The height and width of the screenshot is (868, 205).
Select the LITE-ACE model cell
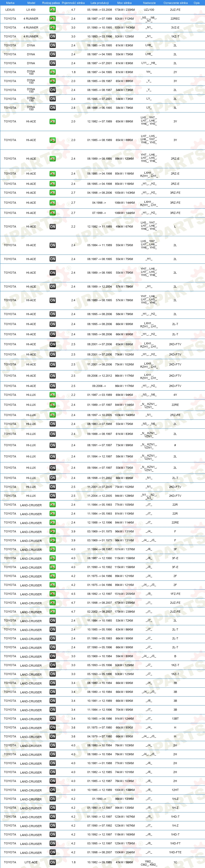tap(31, 862)
